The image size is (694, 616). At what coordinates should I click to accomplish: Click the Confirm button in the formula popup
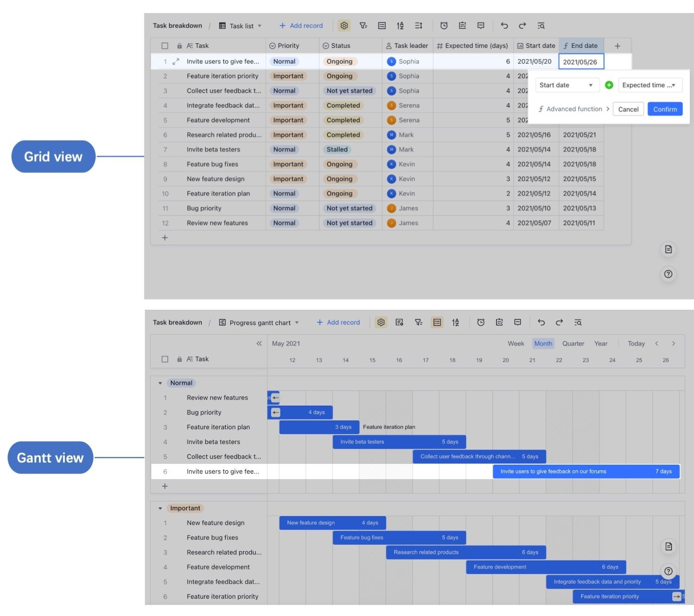(665, 109)
